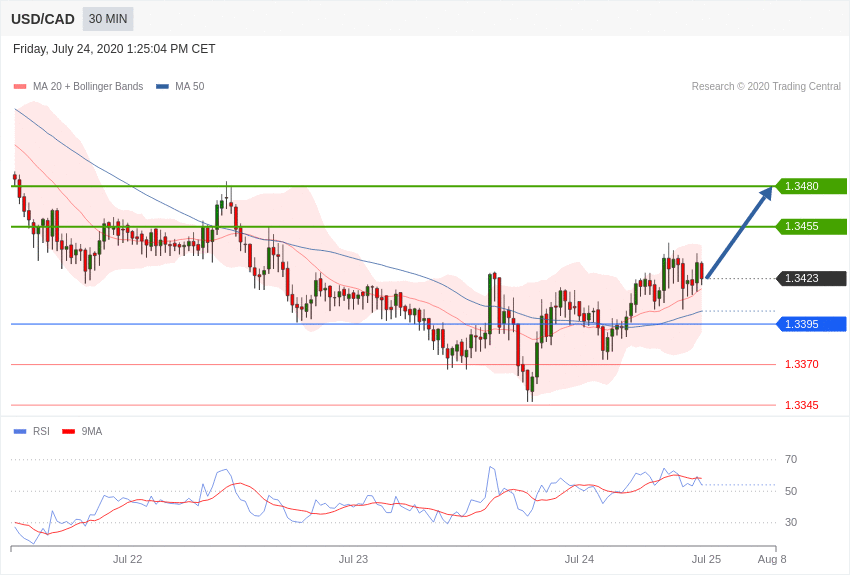Click the Jul 25 date axis label
This screenshot has width=850, height=576.
click(x=706, y=559)
